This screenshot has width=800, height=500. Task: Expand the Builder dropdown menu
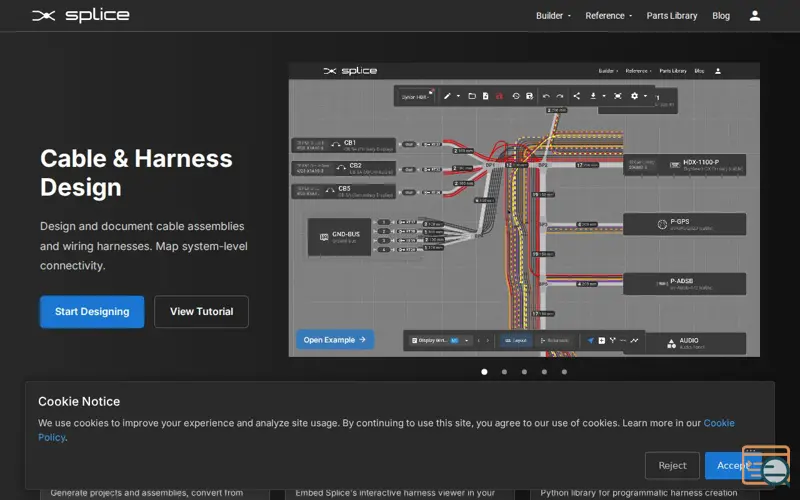click(x=553, y=16)
